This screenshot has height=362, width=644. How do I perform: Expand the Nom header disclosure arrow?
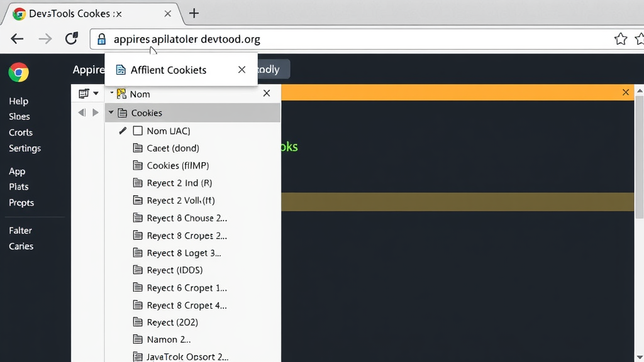[111, 93]
